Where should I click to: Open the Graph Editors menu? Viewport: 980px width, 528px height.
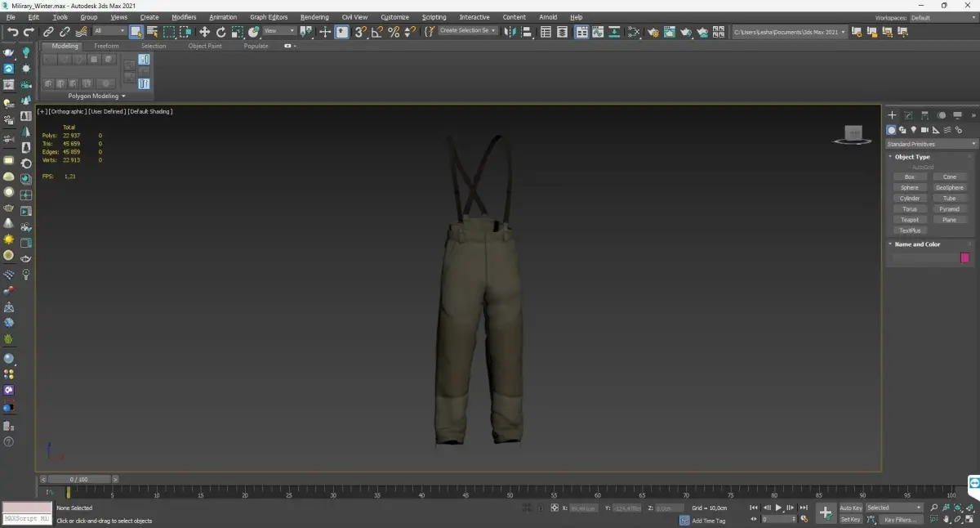coord(269,17)
